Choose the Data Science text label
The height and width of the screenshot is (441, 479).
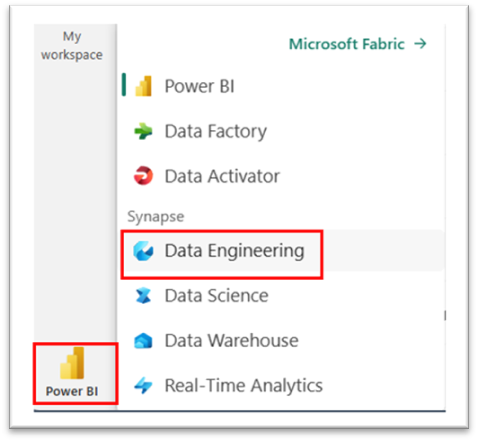tap(216, 296)
